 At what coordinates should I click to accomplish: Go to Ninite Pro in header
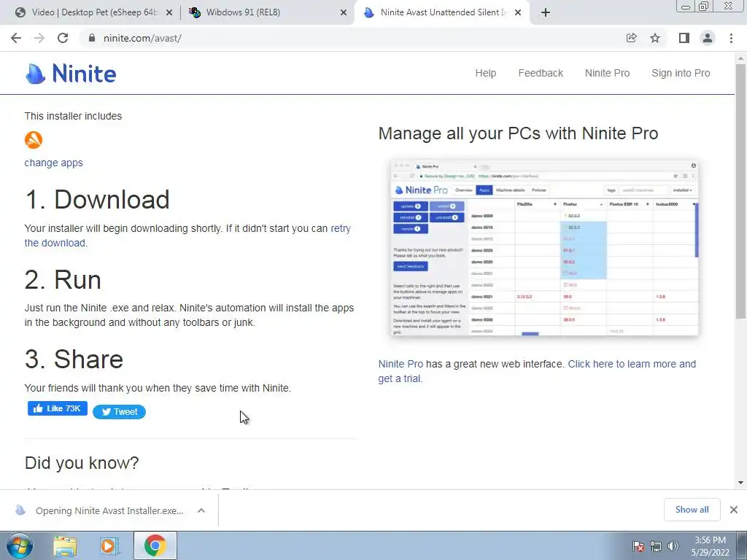click(607, 74)
